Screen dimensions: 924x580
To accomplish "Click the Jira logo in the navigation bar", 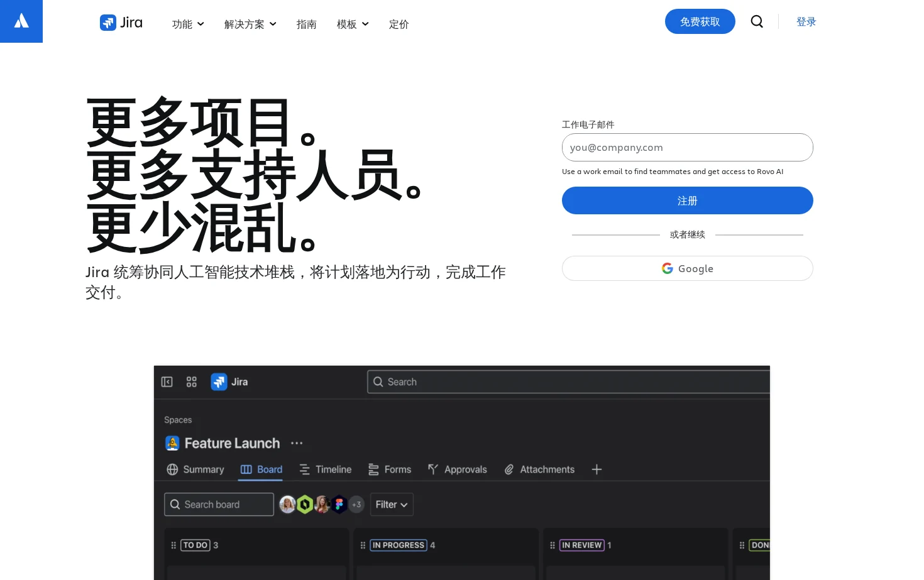I will click(121, 23).
